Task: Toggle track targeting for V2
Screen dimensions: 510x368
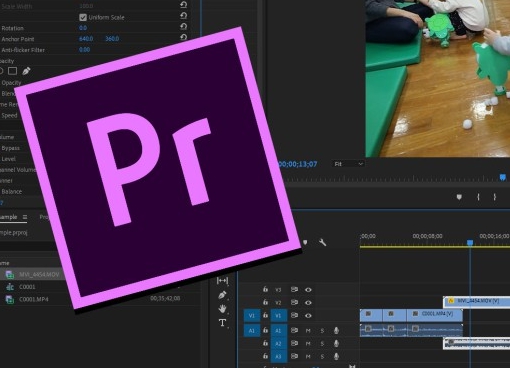Action: (x=278, y=303)
